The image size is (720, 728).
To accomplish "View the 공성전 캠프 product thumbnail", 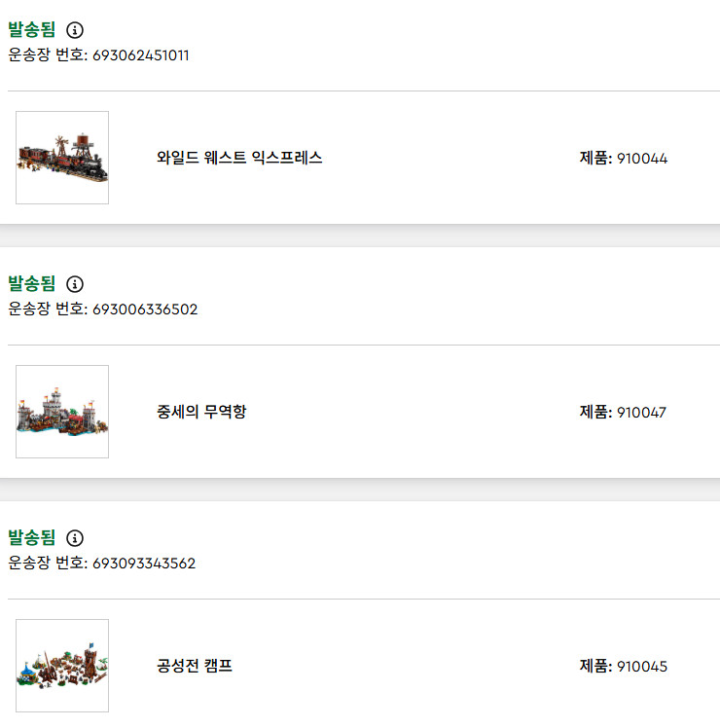I will tap(62, 666).
